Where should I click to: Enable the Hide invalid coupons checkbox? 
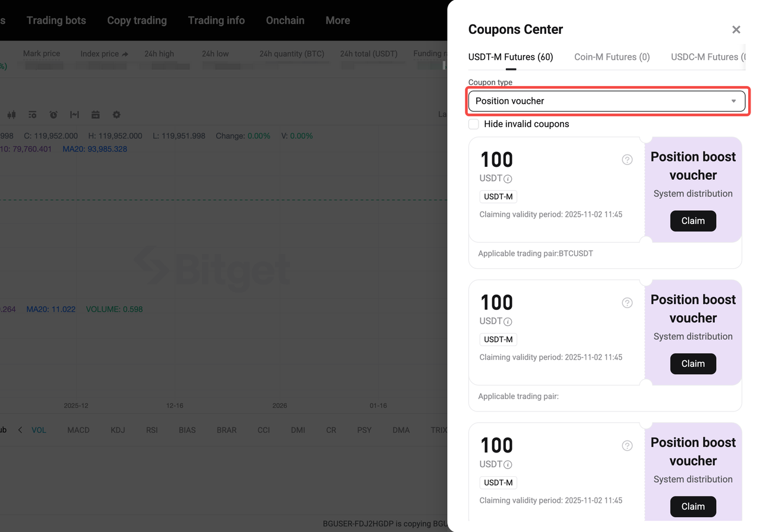click(x=473, y=124)
